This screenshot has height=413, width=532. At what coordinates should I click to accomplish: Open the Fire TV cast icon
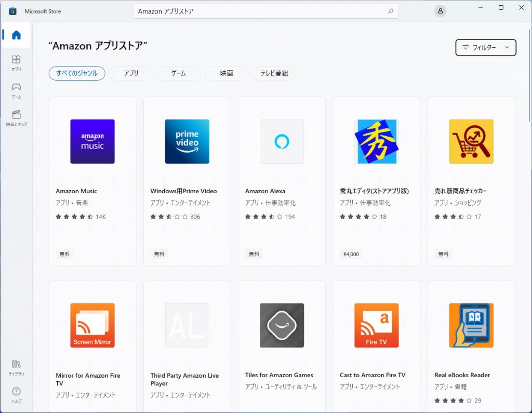point(377,325)
